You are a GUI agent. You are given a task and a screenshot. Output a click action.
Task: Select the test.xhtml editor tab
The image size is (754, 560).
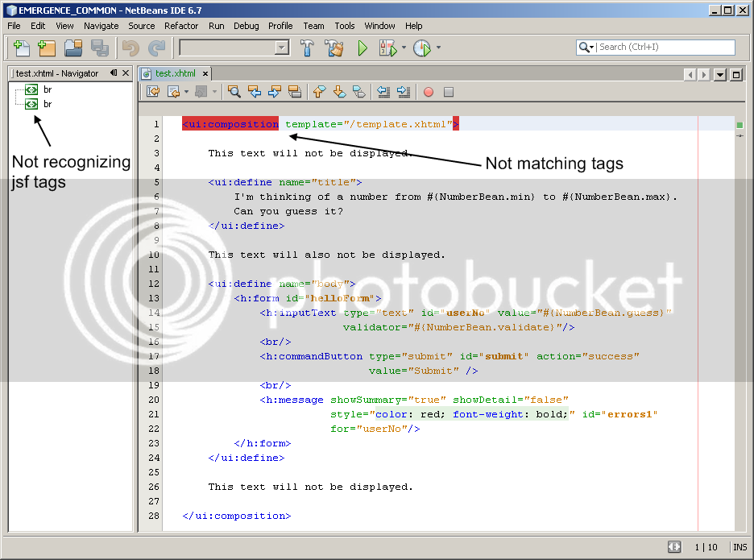click(175, 73)
